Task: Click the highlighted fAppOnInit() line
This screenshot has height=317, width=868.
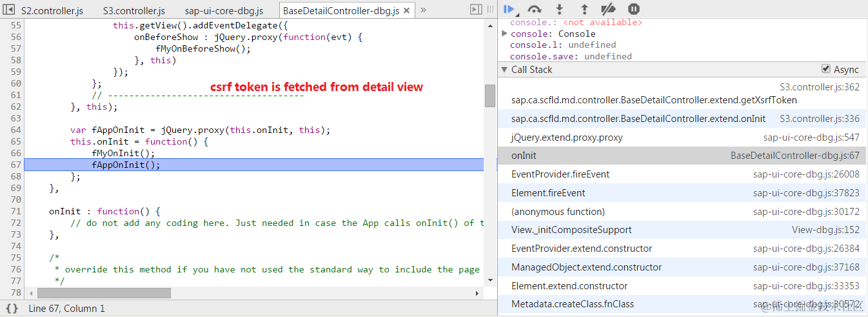Action: 254,165
